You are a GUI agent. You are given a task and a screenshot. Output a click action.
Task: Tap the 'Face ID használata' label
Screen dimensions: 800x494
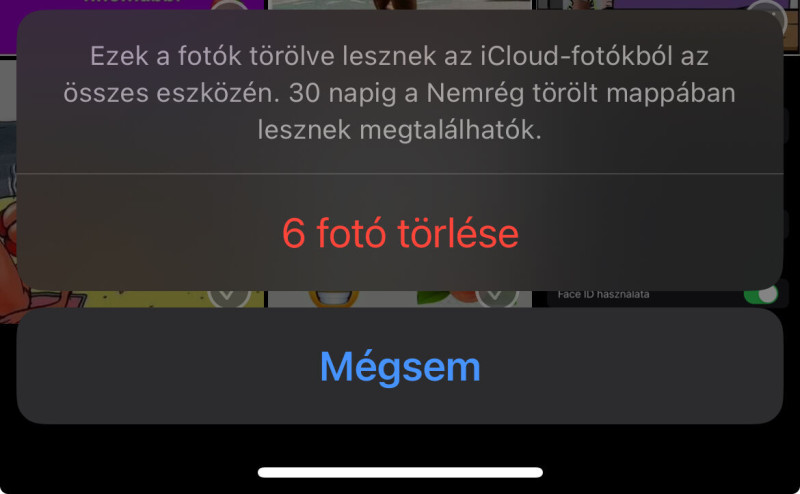pos(603,294)
